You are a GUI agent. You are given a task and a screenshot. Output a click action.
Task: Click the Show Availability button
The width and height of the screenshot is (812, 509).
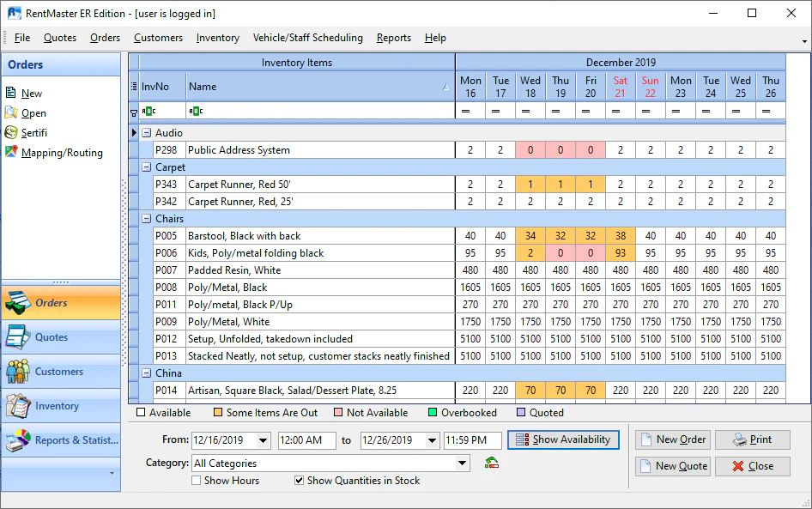[563, 439]
